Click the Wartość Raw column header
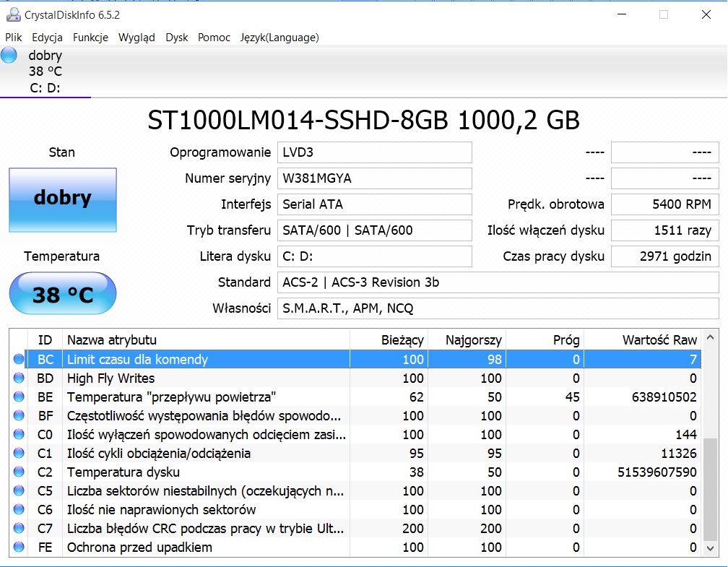 [x=643, y=340]
